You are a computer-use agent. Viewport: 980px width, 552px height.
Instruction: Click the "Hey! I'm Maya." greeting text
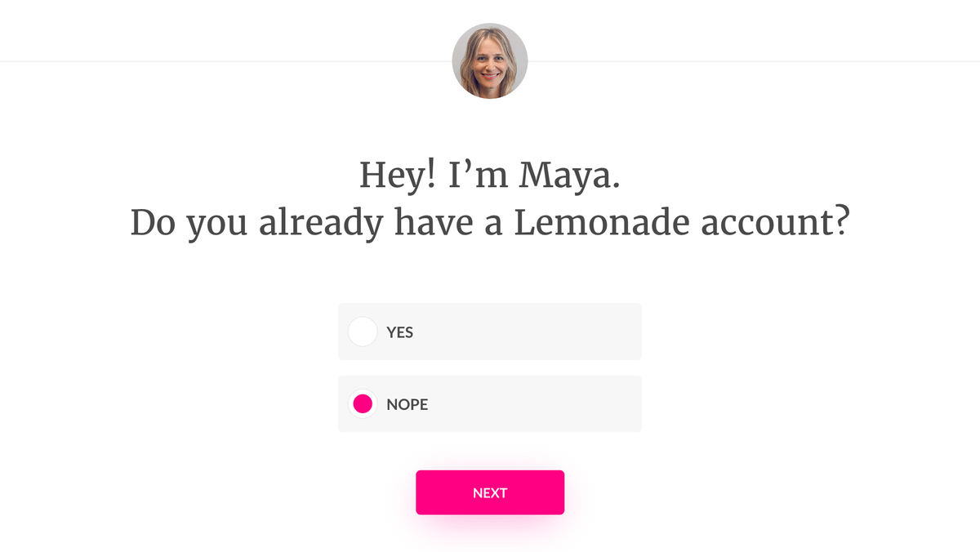(x=490, y=176)
